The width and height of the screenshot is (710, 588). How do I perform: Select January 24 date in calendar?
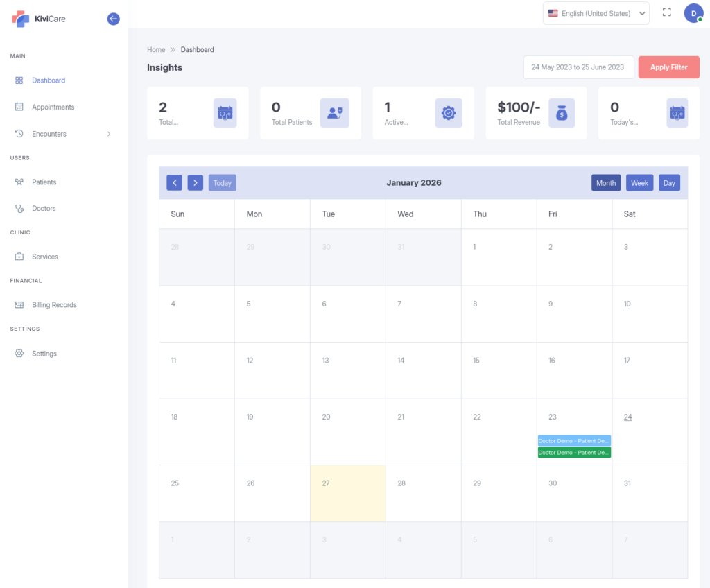click(x=627, y=417)
